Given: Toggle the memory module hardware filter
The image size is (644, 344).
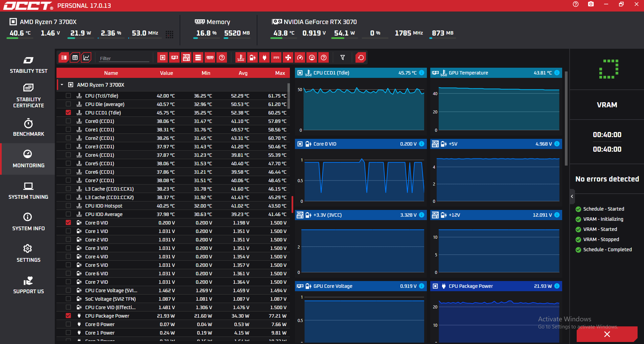Looking at the screenshot, I should click(x=210, y=58).
